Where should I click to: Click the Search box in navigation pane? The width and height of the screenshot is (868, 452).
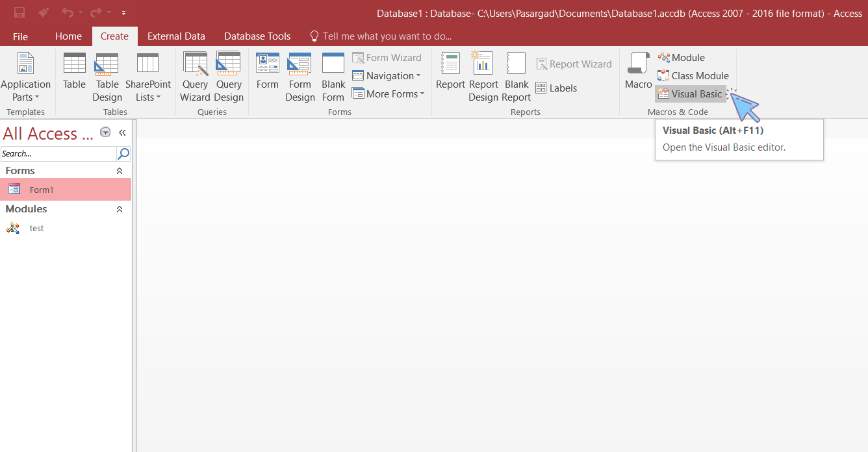pos(58,153)
